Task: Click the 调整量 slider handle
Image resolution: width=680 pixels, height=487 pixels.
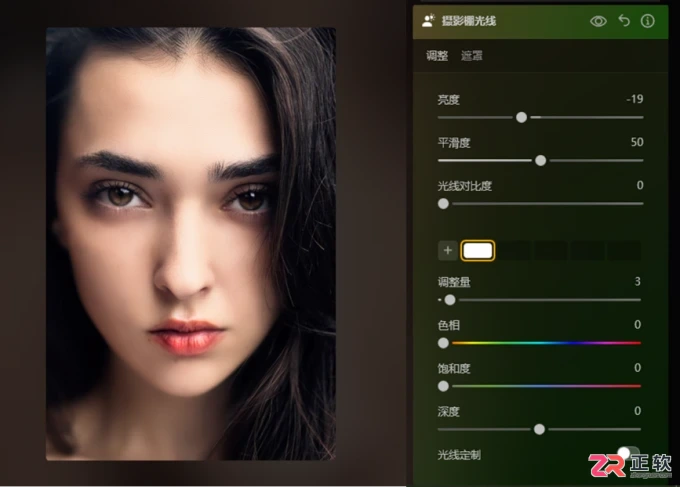Action: (x=450, y=300)
